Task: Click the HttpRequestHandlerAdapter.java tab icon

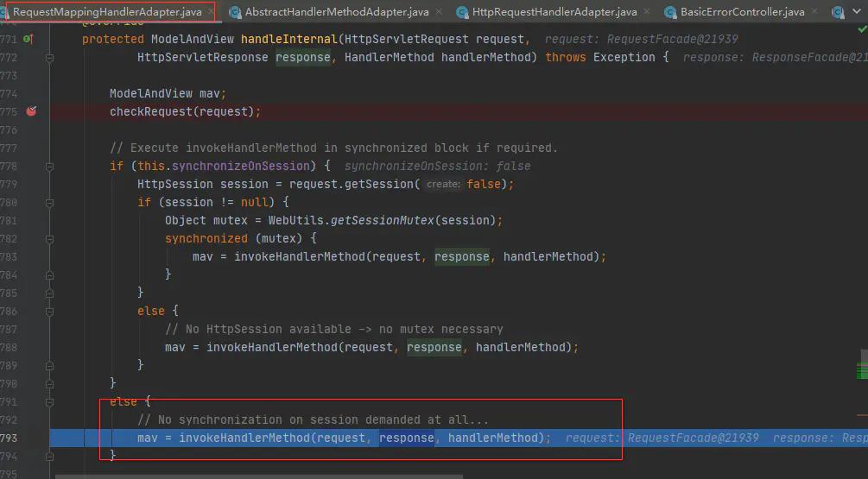Action: 463,12
